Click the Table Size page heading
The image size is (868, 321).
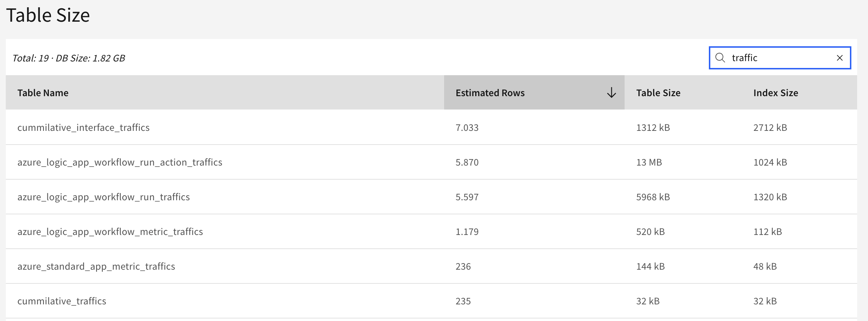click(x=48, y=15)
